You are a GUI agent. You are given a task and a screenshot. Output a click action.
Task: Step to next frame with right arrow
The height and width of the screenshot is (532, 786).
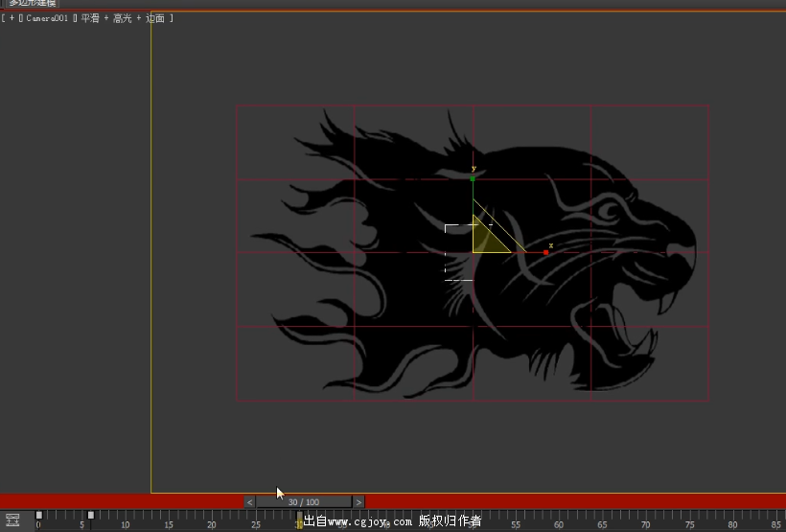coord(358,501)
